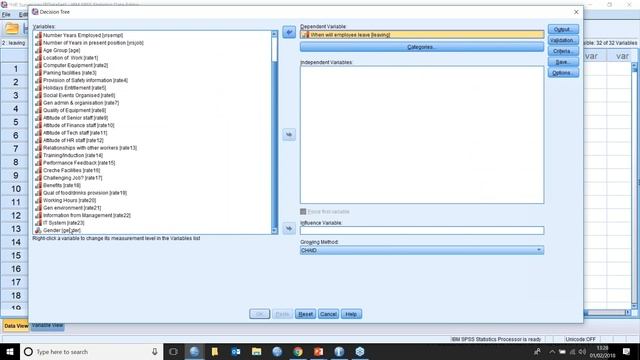Select Computer Equipment [rate2] variable

pos(76,65)
